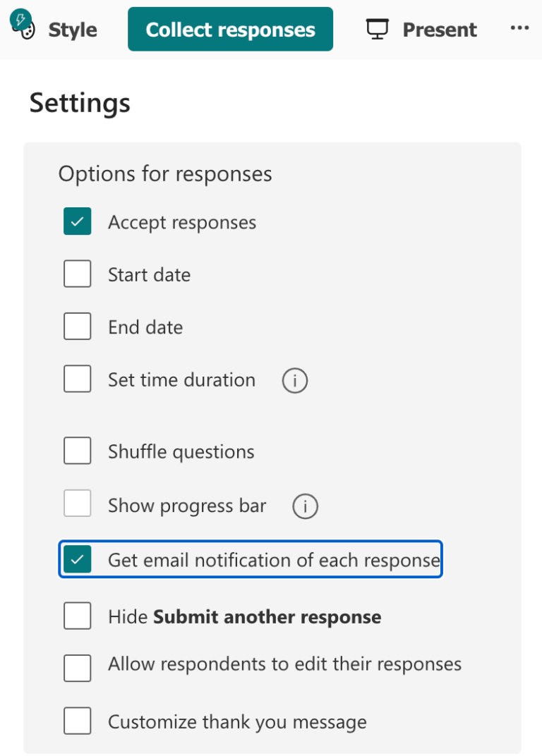The height and width of the screenshot is (756, 542).
Task: Open the more options ellipsis menu
Action: click(x=519, y=28)
